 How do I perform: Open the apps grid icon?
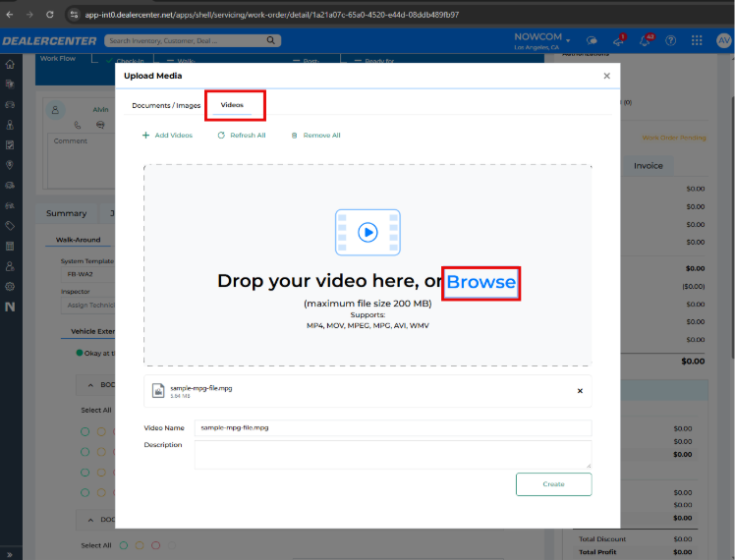pos(697,40)
